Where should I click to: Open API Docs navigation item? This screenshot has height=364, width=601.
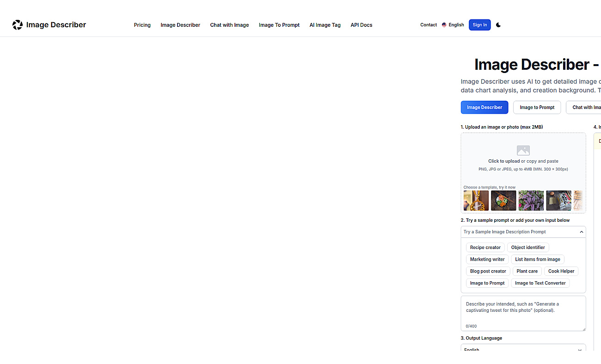[x=362, y=25]
